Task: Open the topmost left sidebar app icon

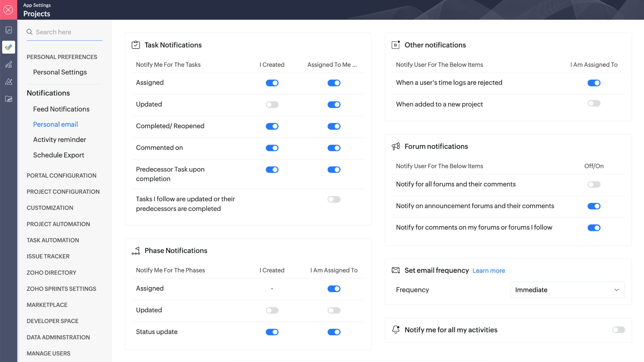Action: [x=8, y=30]
